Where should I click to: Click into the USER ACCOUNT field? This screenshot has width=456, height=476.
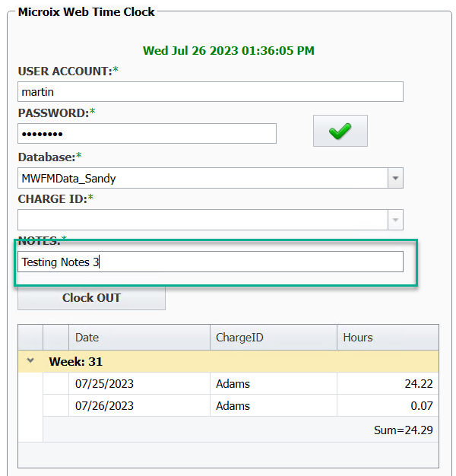(x=210, y=92)
